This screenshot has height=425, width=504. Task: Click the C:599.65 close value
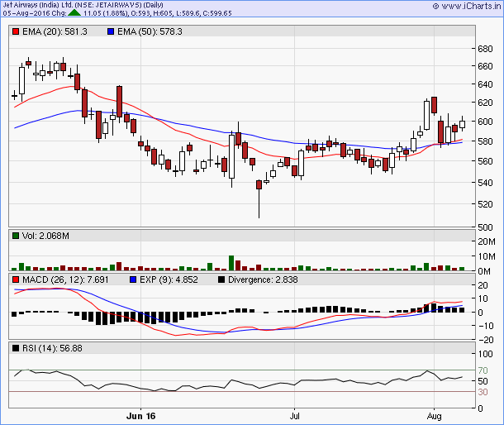click(217, 13)
